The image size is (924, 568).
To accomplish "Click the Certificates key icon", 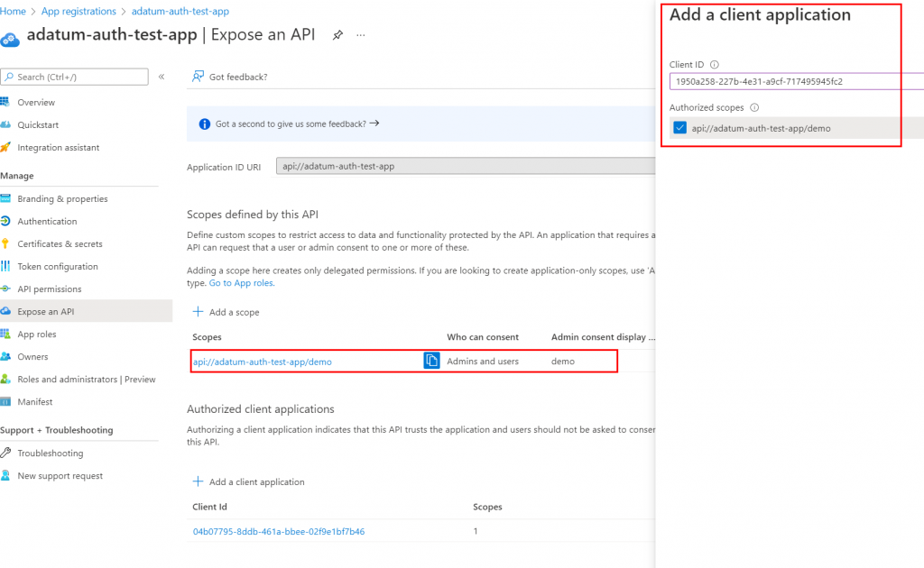I will (x=5, y=243).
